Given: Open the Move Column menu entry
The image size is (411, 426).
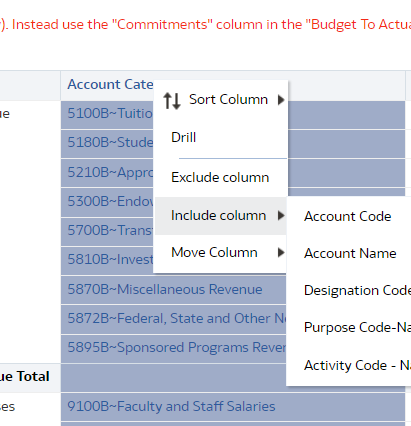Looking at the screenshot, I should (x=221, y=253).
